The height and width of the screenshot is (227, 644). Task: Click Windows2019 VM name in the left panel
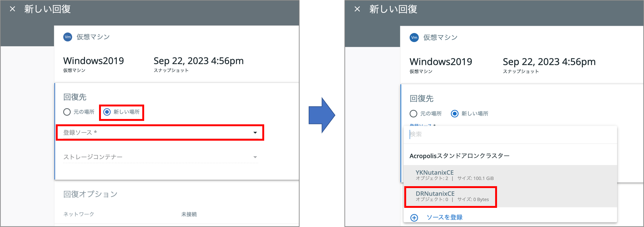(93, 61)
